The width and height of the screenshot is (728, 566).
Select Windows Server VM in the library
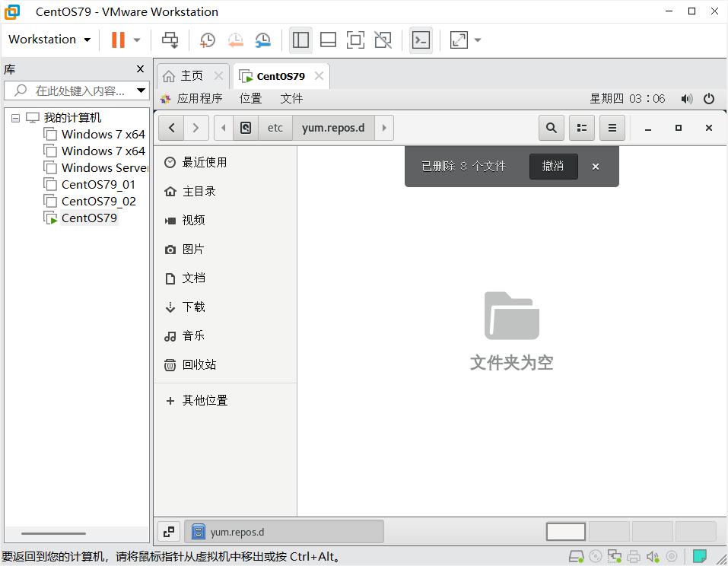104,167
